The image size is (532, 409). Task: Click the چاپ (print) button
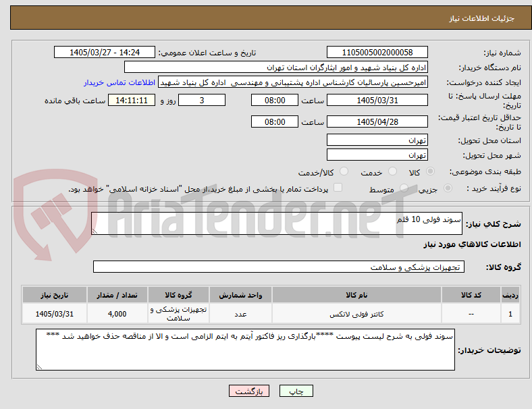pos(296,391)
